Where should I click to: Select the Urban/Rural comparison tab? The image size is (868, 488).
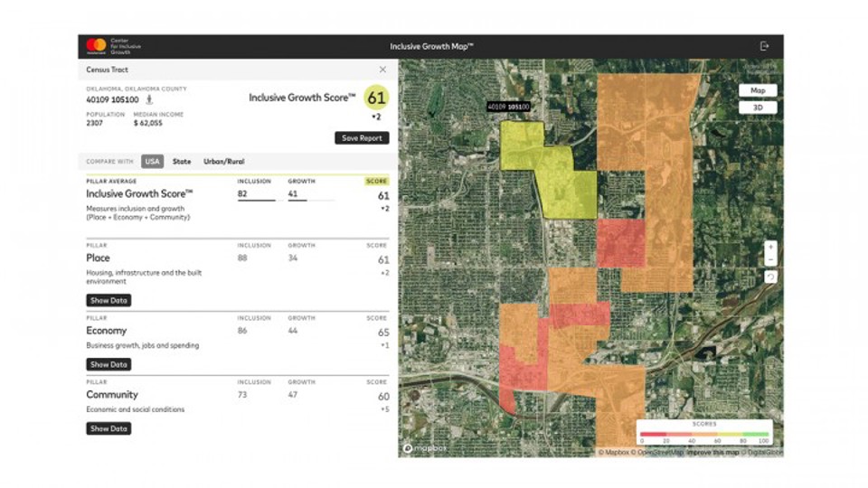click(222, 162)
